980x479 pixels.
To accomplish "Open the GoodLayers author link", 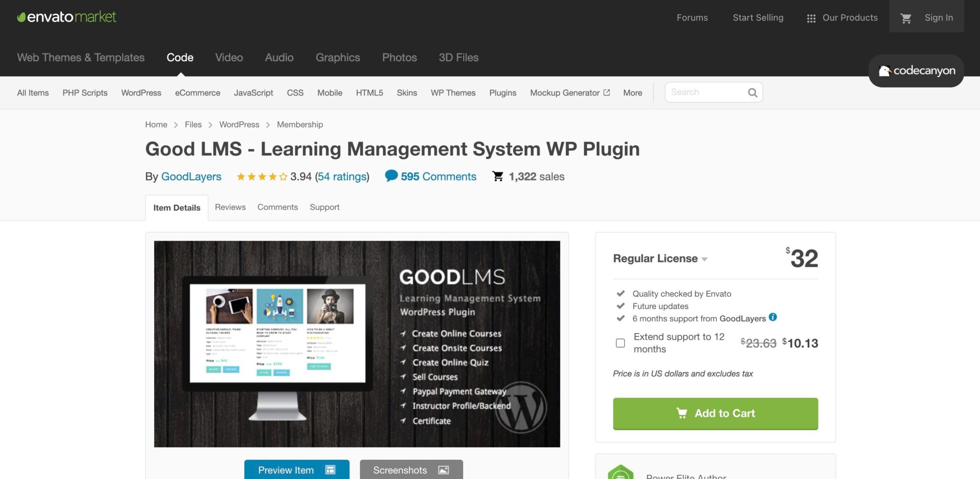I will tap(191, 177).
